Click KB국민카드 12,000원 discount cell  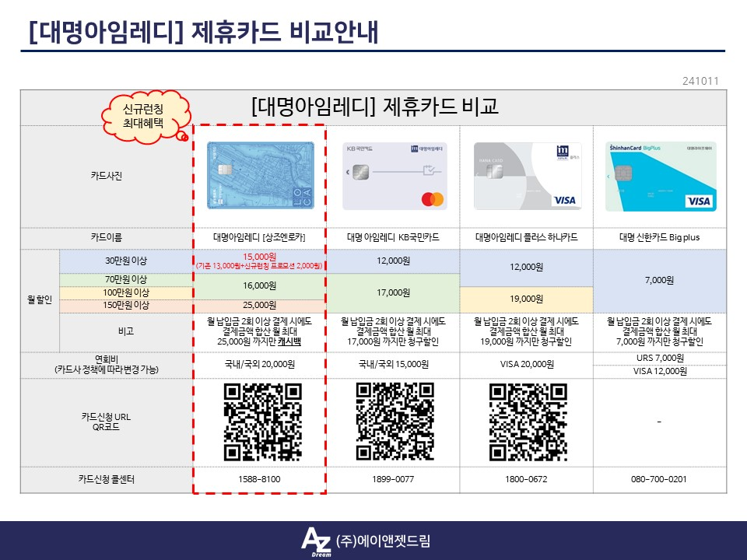point(393,261)
